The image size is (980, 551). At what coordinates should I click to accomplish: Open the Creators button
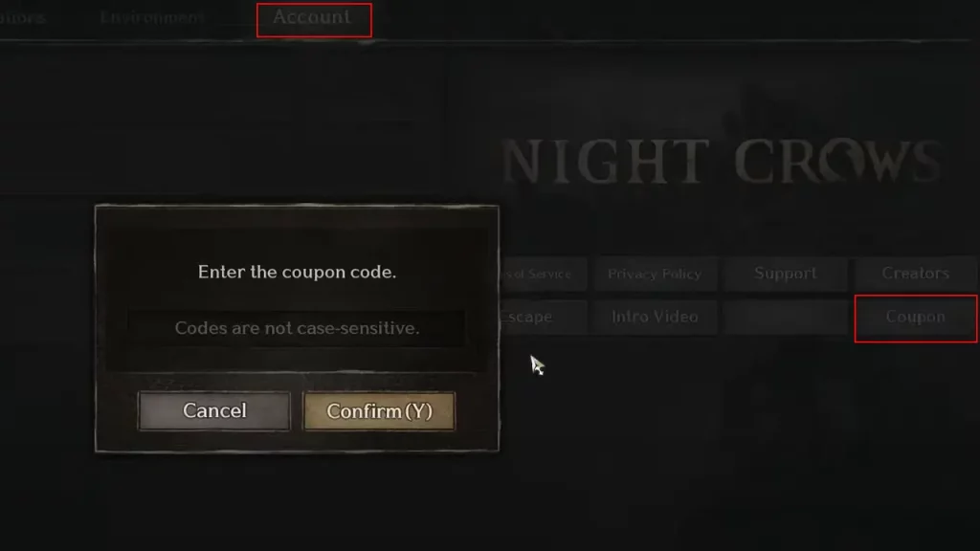[x=916, y=274]
